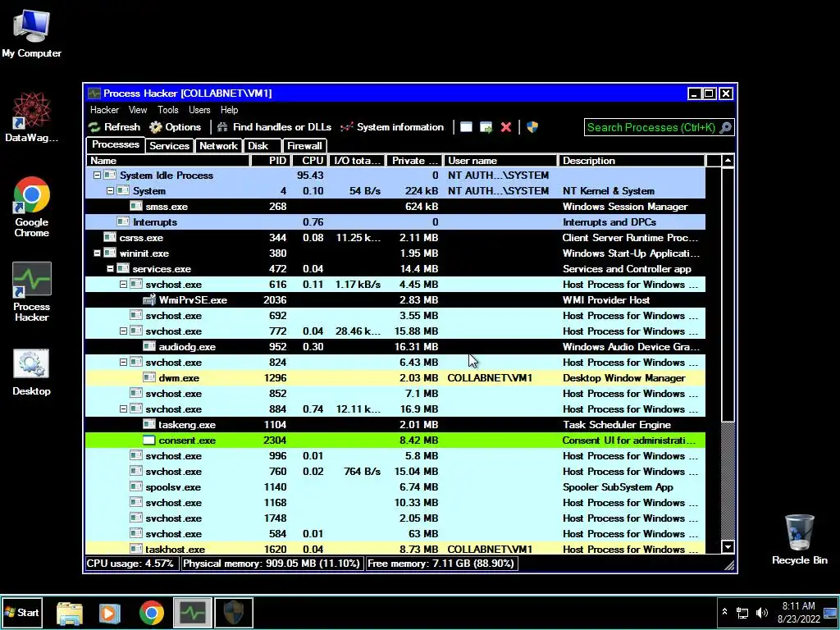This screenshot has width=840, height=630.
Task: Open File Explorer from the taskbar
Action: click(x=70, y=612)
